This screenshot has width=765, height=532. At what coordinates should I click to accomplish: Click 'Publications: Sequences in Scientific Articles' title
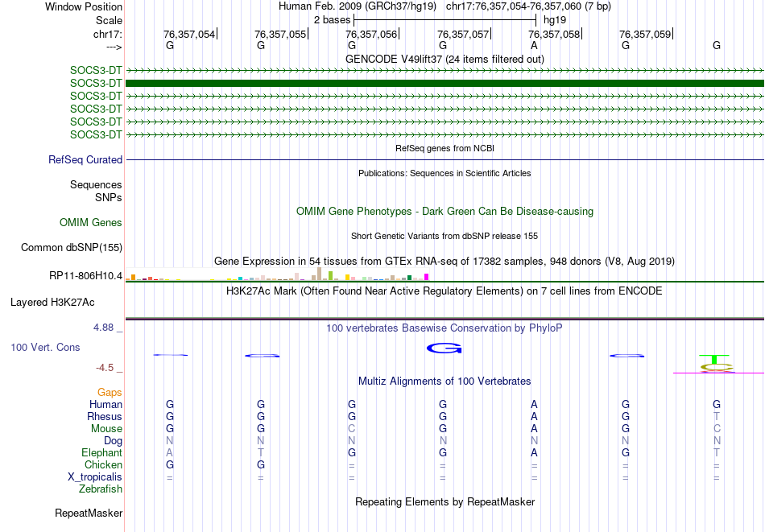pyautogui.click(x=445, y=173)
